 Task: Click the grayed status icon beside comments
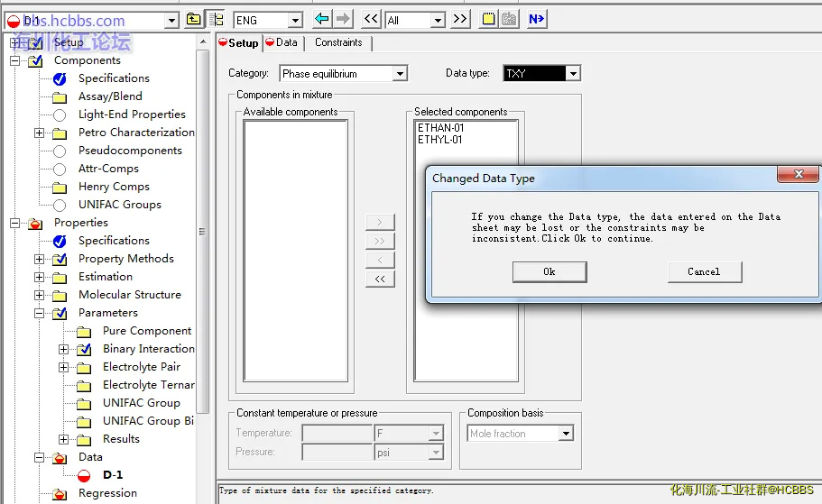point(509,20)
